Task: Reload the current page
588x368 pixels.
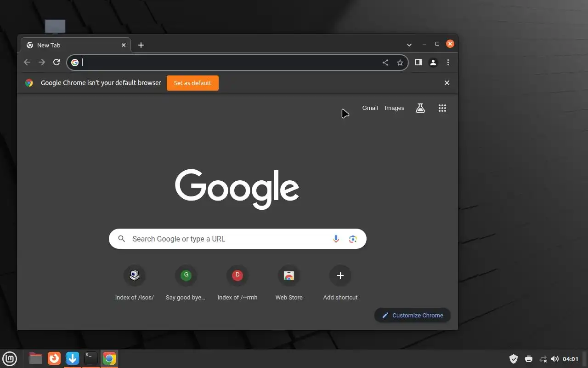Action: 57,62
